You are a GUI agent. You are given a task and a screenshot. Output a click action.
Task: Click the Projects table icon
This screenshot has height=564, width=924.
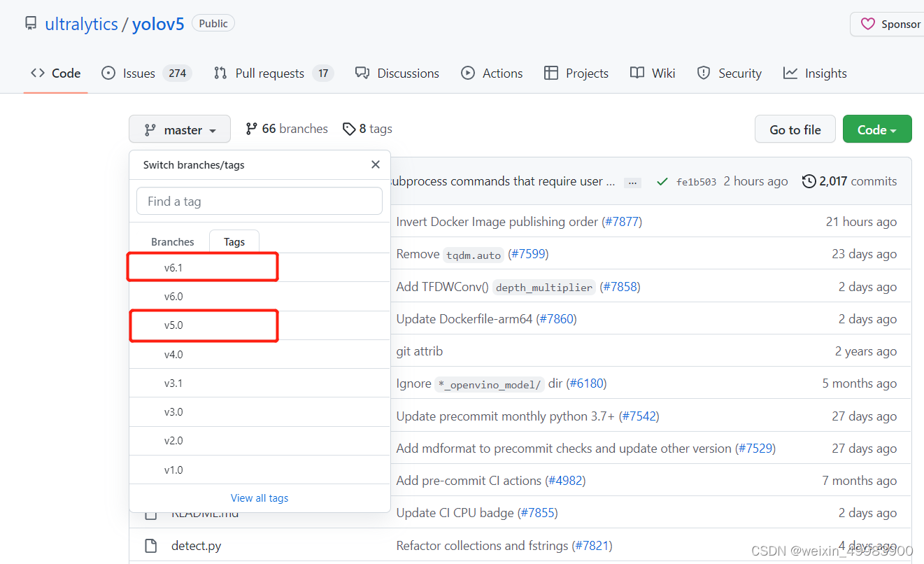(551, 73)
